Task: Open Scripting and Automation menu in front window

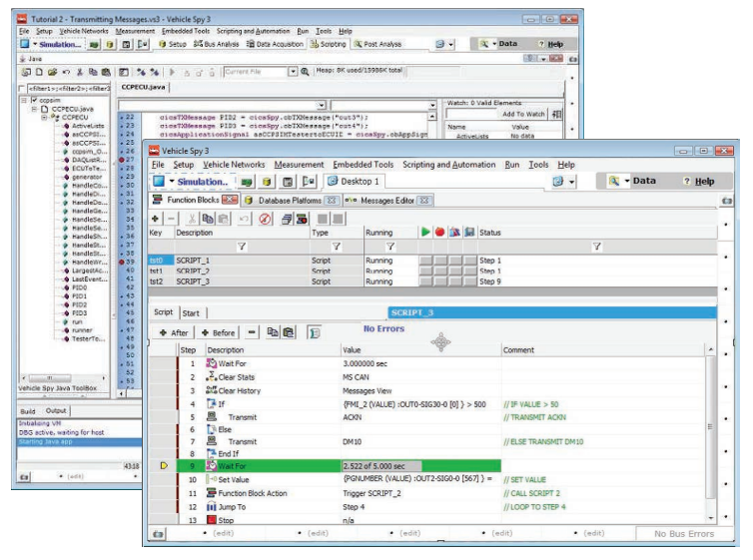Action: coord(449,165)
